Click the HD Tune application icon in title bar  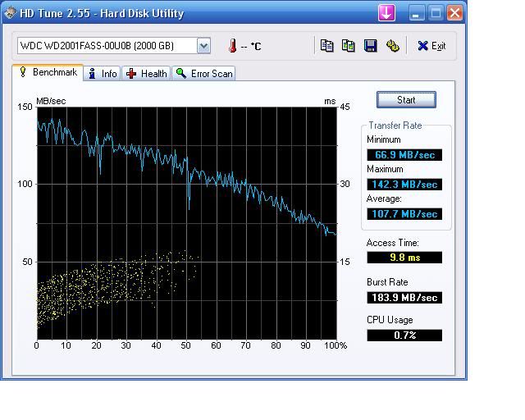coord(10,13)
